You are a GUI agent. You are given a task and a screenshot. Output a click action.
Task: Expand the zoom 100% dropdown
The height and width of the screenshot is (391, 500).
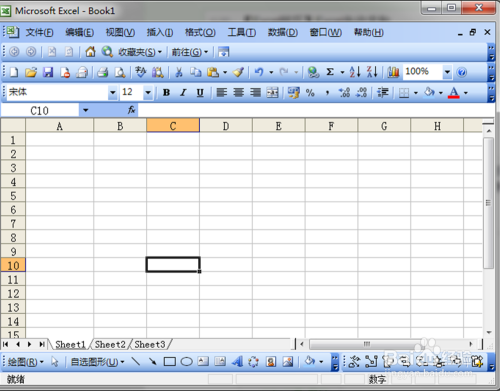click(x=447, y=72)
